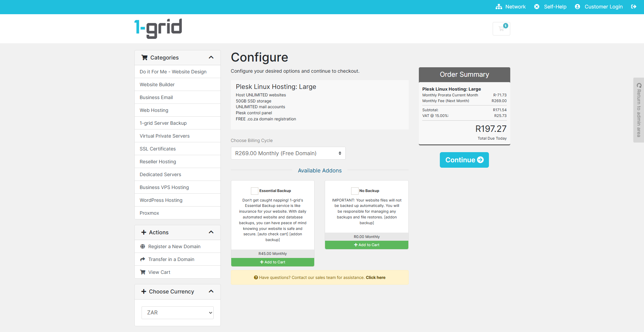The width and height of the screenshot is (644, 332).
Task: Open the billing cycle dropdown
Action: 288,153
